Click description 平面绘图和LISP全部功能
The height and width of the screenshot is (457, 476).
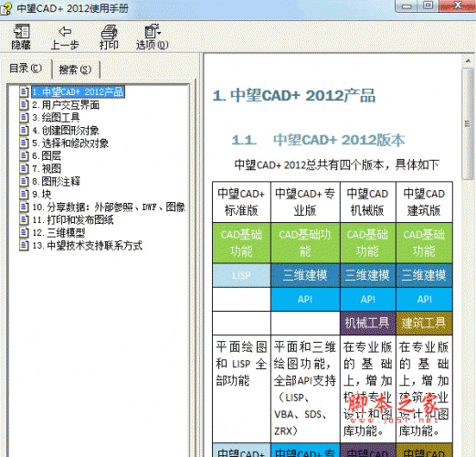tap(241, 364)
